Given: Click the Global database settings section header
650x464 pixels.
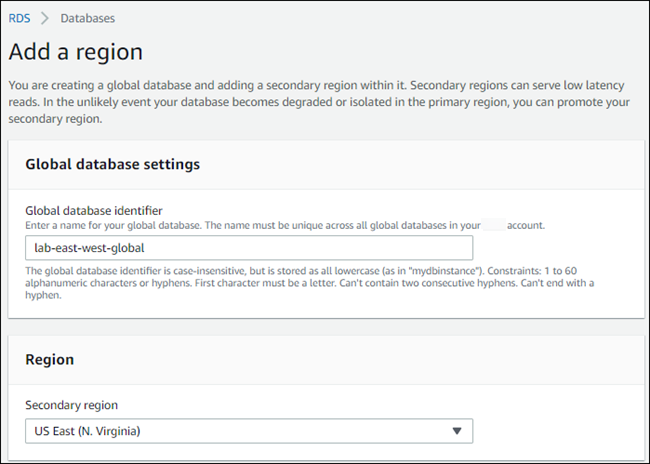Looking at the screenshot, I should click(112, 164).
